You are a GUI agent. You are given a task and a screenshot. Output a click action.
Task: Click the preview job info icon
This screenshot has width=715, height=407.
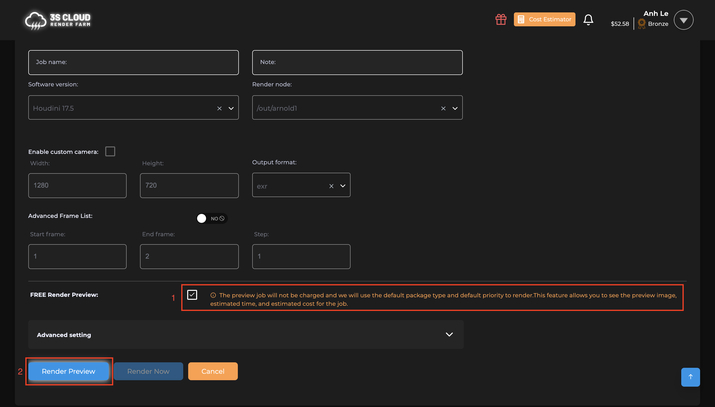click(213, 295)
